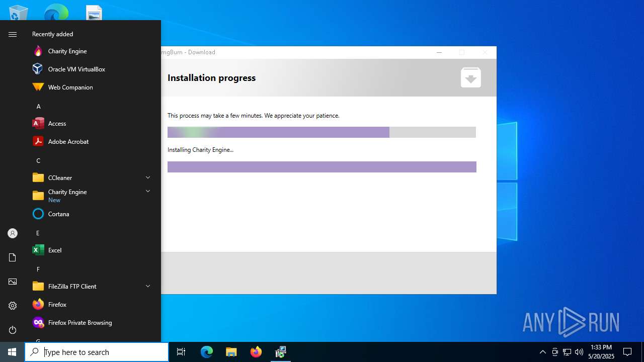
Task: Jump to letter A section header
Action: click(38, 107)
